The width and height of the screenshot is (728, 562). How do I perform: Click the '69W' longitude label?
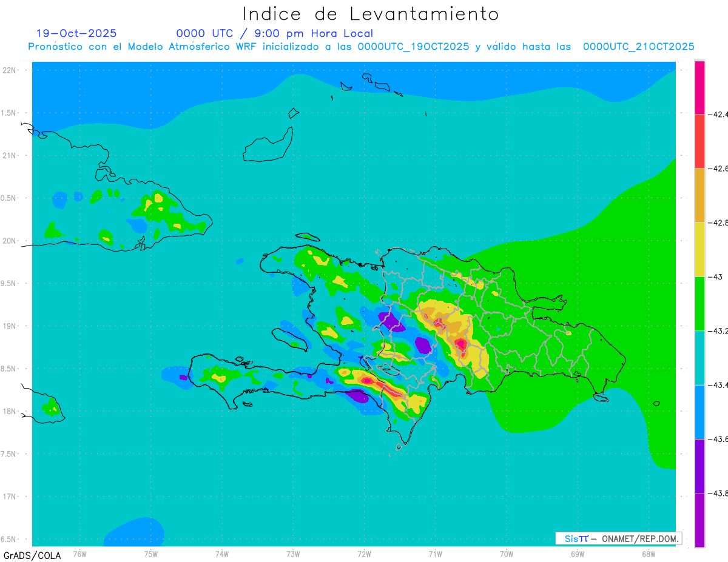pos(578,553)
